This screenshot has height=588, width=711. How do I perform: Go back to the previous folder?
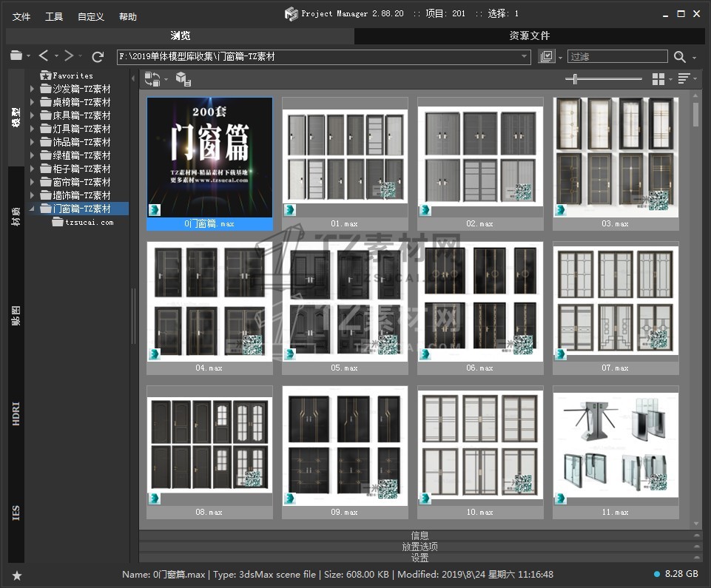tap(44, 56)
